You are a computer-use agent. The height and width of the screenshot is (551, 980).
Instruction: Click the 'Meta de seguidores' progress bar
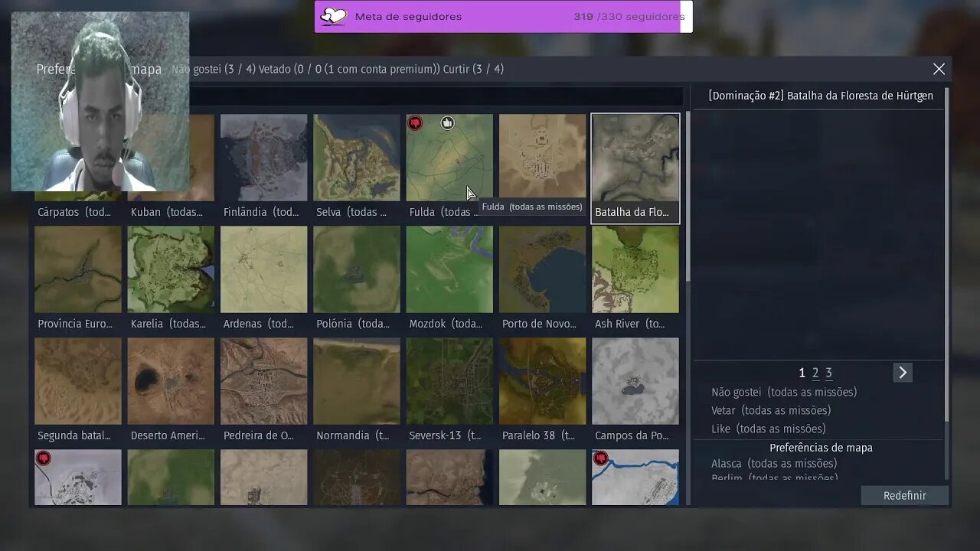504,17
